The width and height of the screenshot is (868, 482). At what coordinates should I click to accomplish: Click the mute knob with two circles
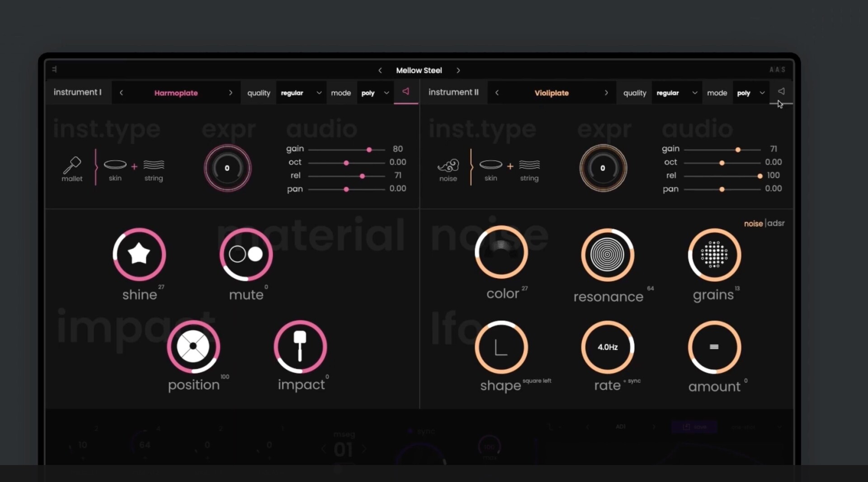pos(246,254)
